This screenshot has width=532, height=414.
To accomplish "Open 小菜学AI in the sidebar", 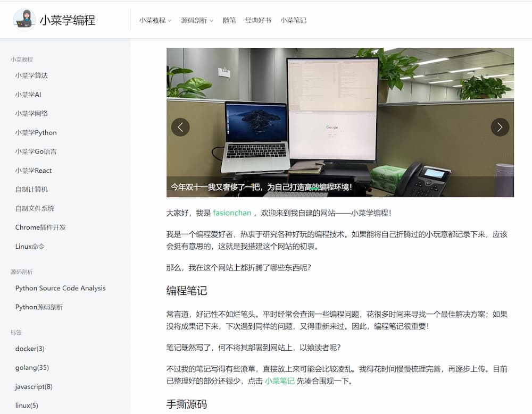I will (29, 95).
